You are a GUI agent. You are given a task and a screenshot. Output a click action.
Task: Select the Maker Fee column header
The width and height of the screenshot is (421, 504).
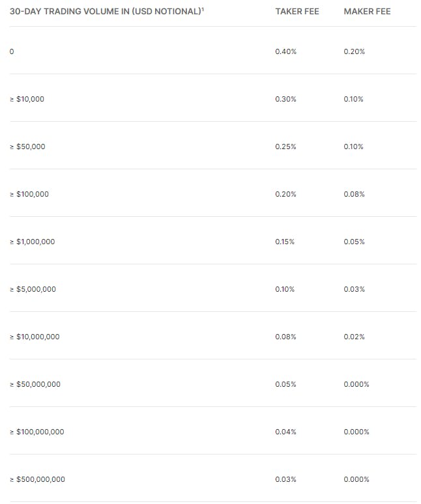click(x=367, y=11)
